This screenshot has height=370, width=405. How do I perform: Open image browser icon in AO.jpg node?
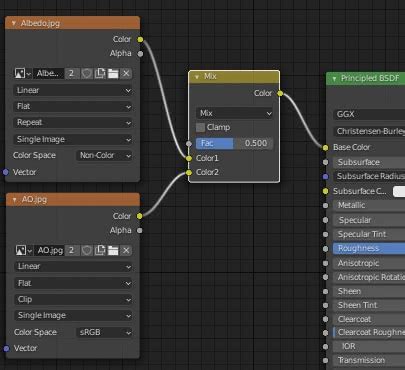[24, 250]
